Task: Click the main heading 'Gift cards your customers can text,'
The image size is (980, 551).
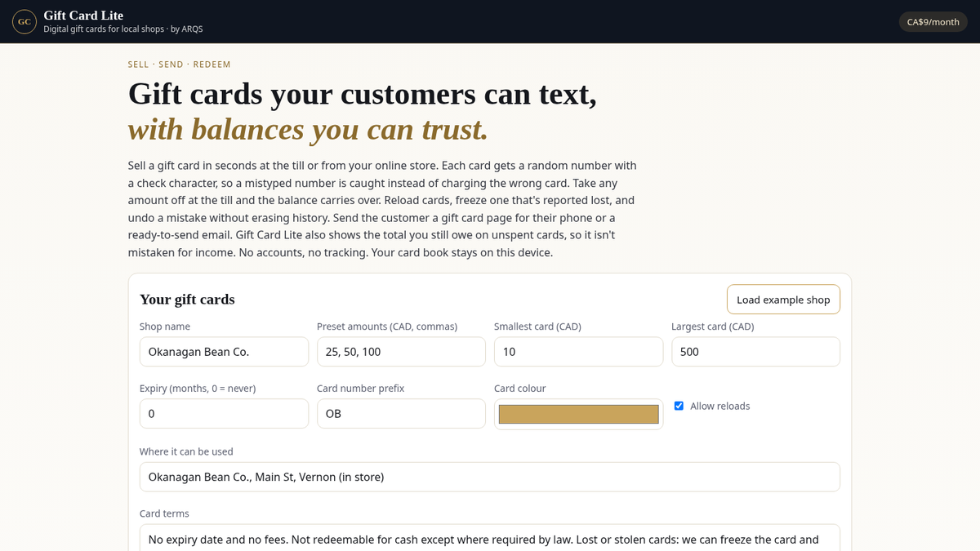Action: 363,94
